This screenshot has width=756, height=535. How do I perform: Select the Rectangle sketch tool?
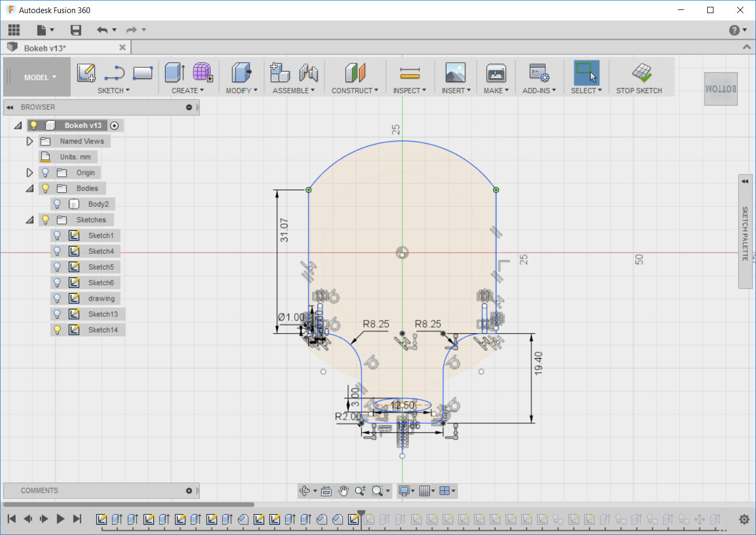click(x=142, y=73)
